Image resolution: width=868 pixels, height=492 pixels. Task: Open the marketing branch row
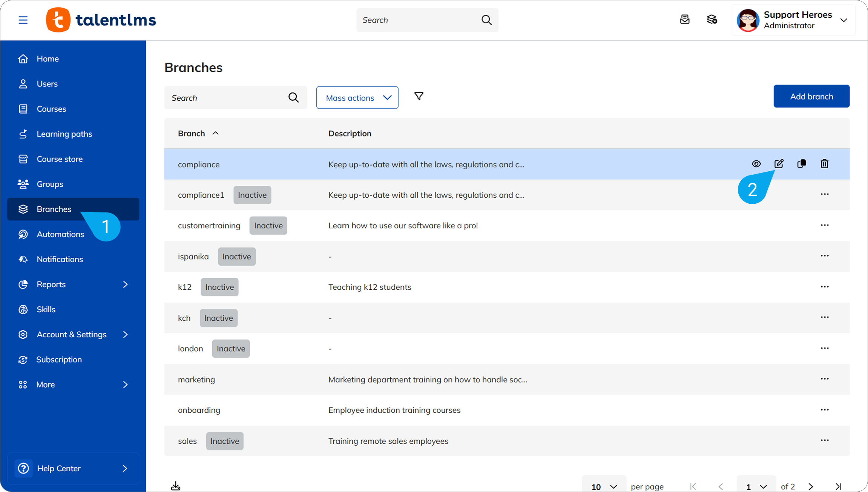(196, 380)
